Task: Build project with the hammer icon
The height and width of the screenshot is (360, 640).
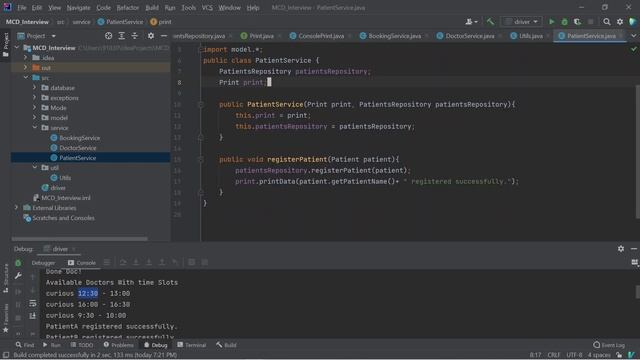Action: point(490,22)
